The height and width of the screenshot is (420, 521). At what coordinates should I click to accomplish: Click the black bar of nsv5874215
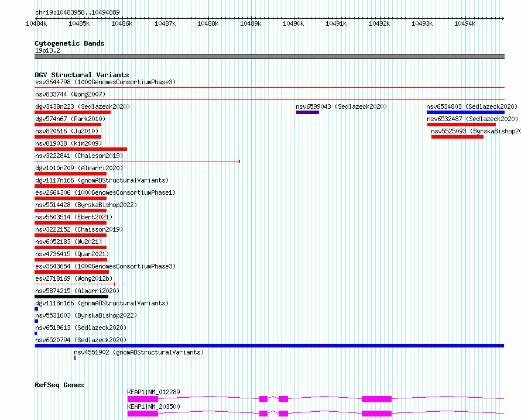click(71, 297)
